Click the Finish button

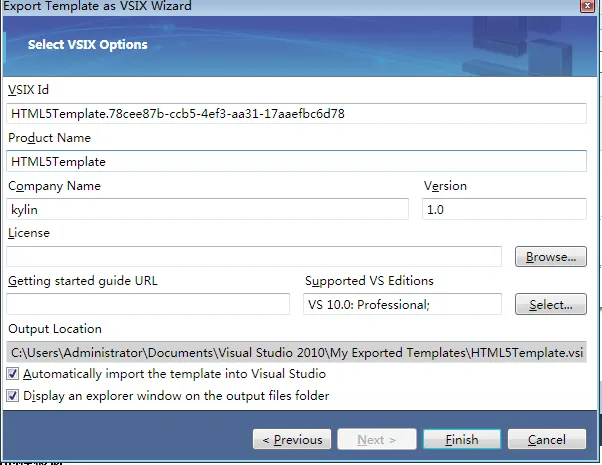click(462, 439)
